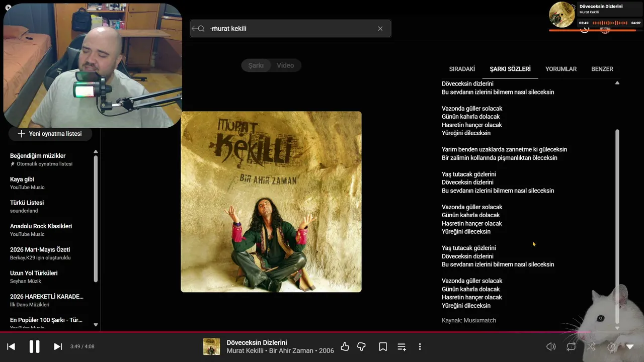Click the spinning album disc in overlay widget
The height and width of the screenshot is (362, 644).
(562, 14)
